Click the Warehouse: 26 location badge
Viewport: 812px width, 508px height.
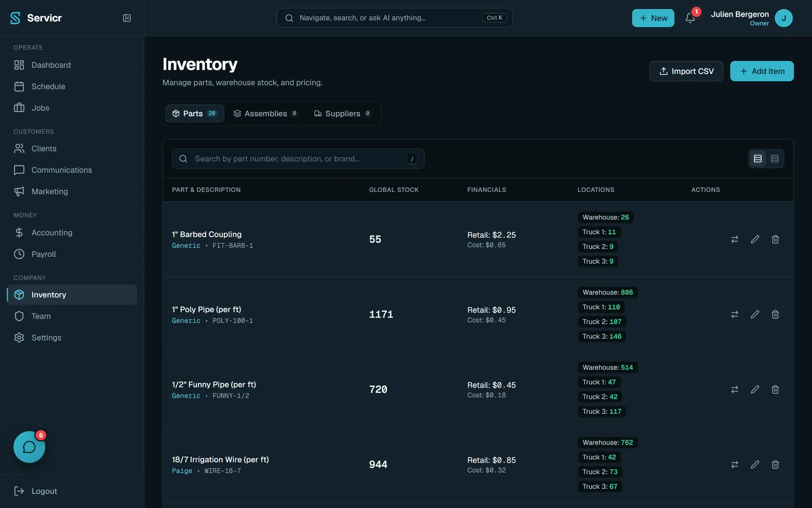coord(605,217)
